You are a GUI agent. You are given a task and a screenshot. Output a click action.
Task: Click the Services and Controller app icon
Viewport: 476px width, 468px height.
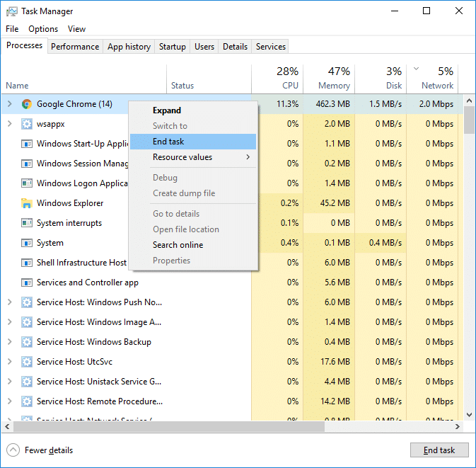click(27, 282)
